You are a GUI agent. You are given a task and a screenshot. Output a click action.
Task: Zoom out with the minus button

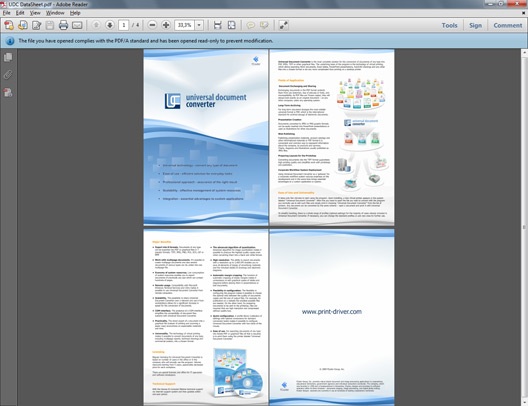coord(152,25)
